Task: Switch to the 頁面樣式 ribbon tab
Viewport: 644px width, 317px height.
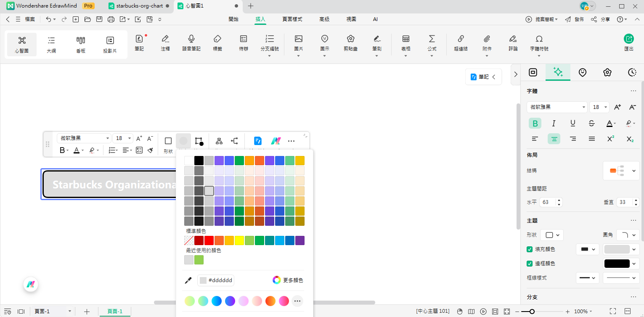Action: click(x=292, y=19)
